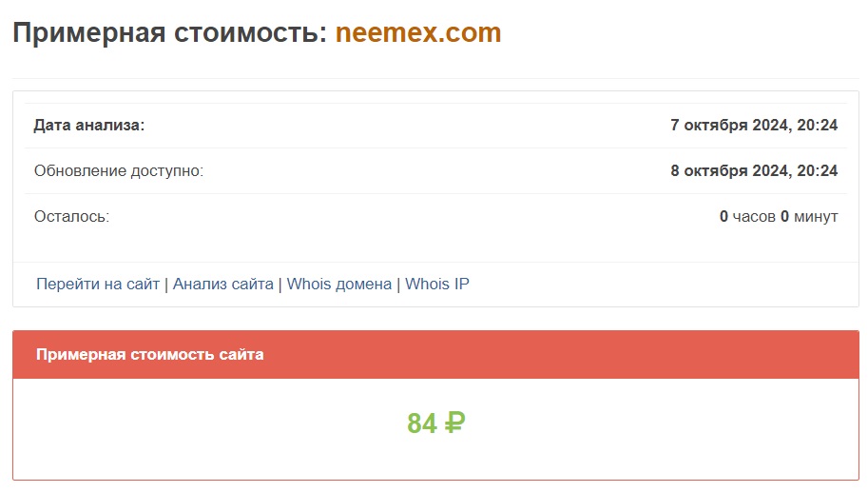Click 'Примерная стоимость:' in the page heading
This screenshot has height=492, width=868.
tap(169, 33)
